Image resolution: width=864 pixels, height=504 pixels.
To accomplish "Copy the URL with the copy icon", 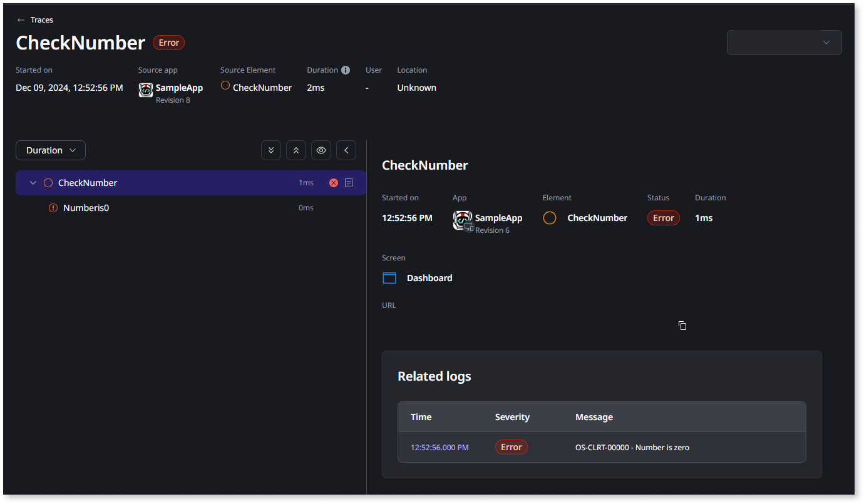I will coord(682,326).
